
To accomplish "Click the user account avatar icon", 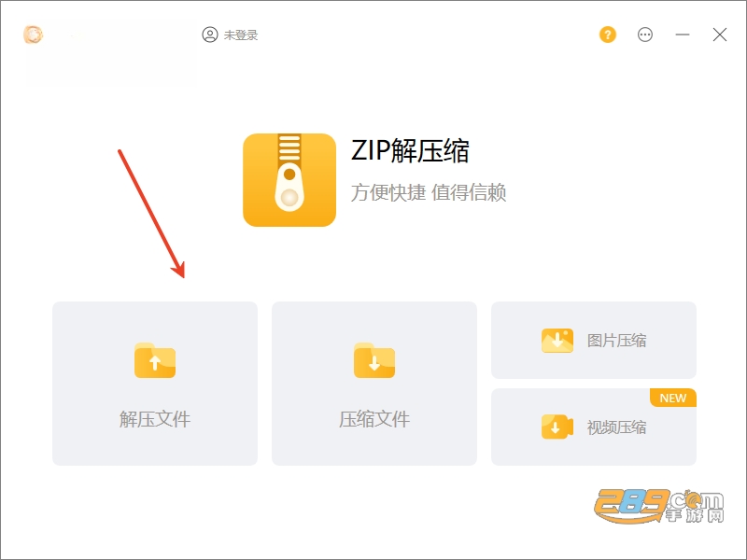I will pyautogui.click(x=209, y=35).
